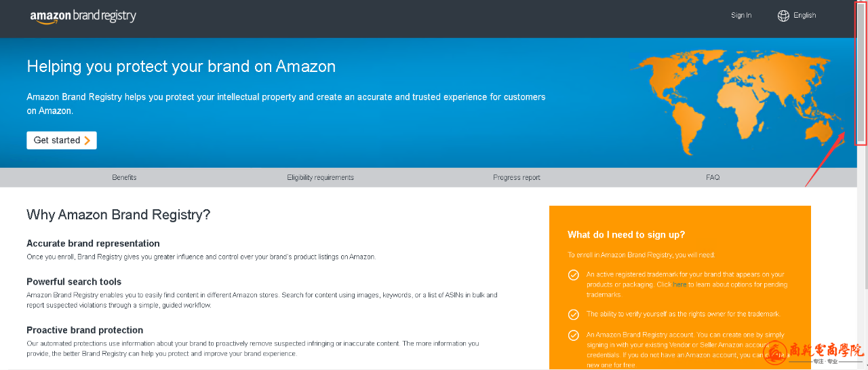
Task: Click the Get started button
Action: (x=62, y=141)
